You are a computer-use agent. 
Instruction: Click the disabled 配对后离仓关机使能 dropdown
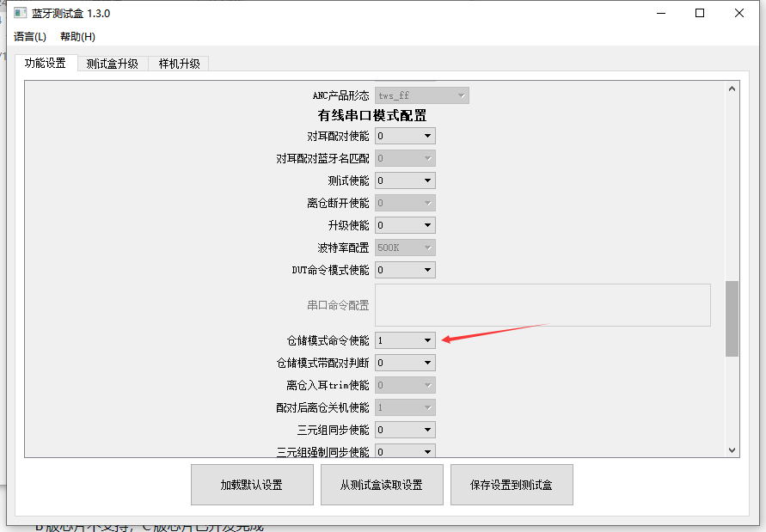[405, 407]
